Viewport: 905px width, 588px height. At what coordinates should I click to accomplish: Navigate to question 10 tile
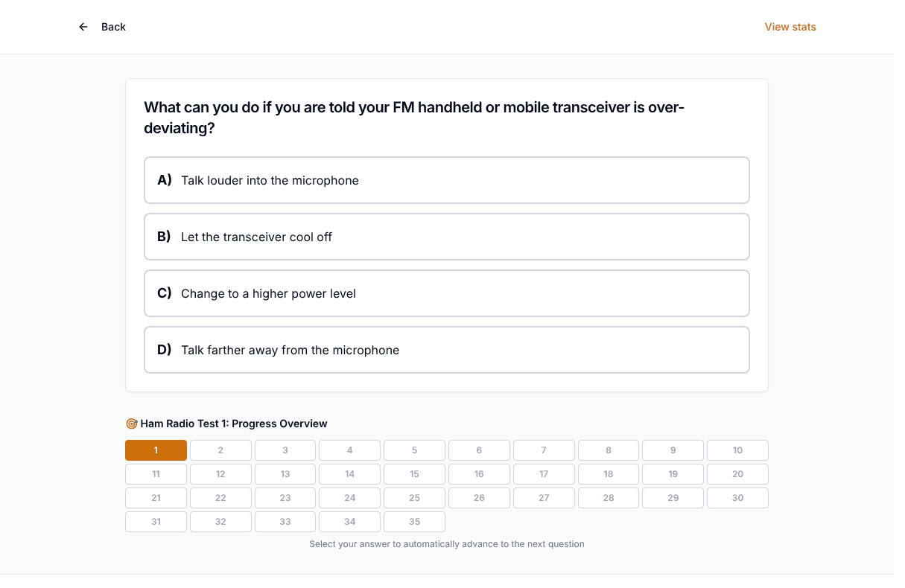(x=737, y=450)
